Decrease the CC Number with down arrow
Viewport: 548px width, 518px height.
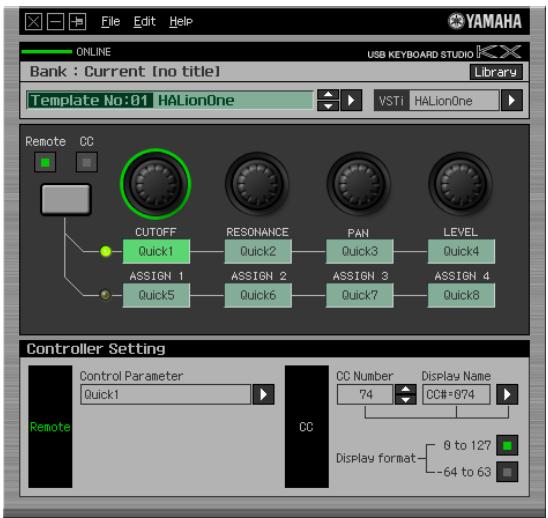point(405,400)
